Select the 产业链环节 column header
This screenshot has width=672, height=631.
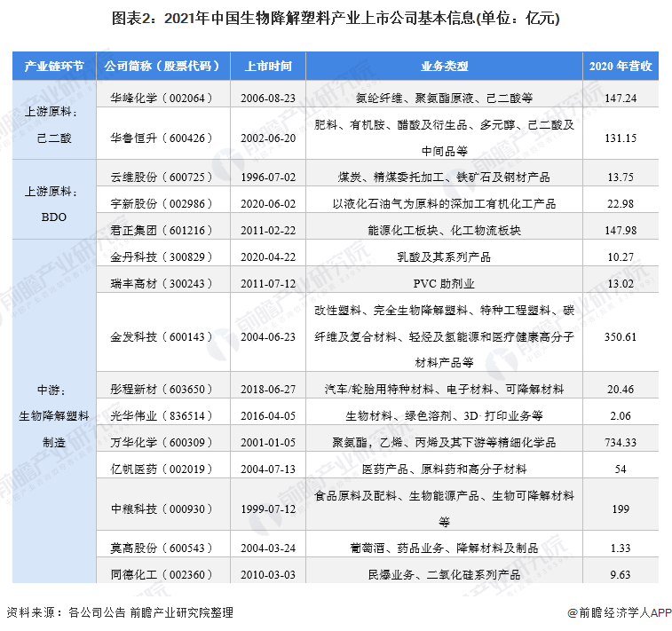click(x=54, y=66)
